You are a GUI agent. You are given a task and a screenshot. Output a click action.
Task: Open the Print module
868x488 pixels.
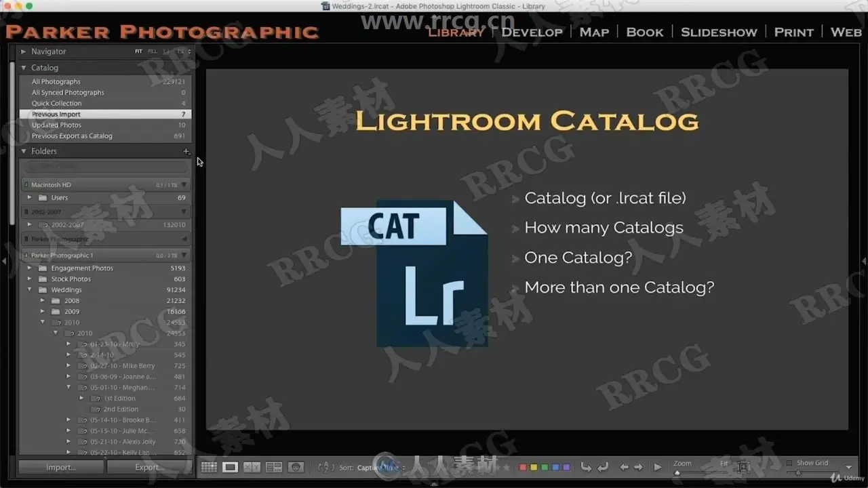click(794, 32)
